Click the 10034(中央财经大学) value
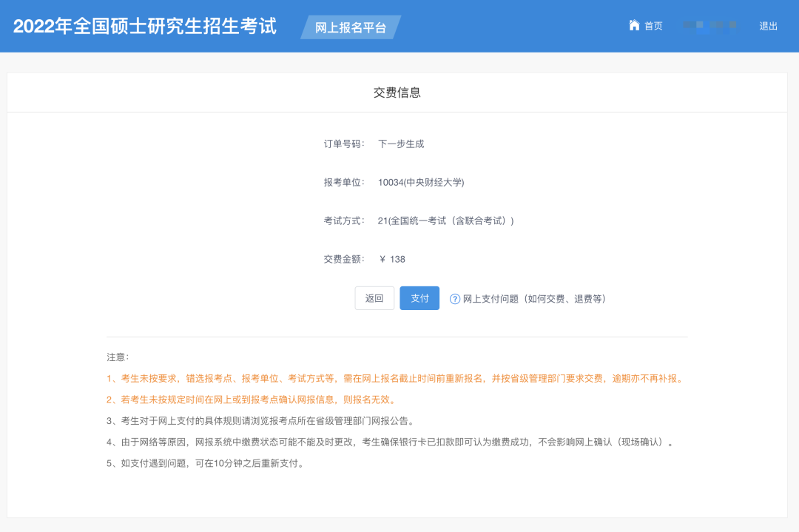The width and height of the screenshot is (799, 532). [421, 183]
